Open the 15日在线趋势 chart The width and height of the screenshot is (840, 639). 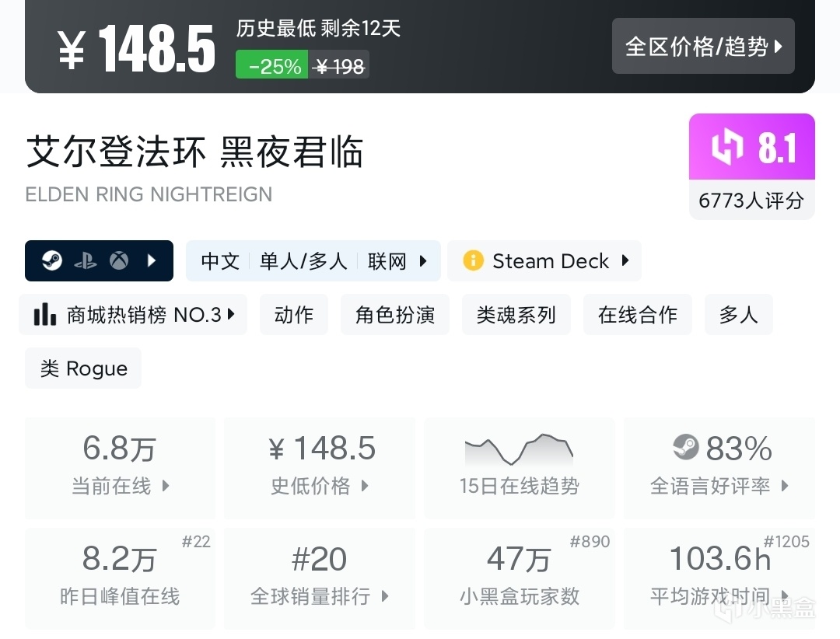tap(519, 468)
